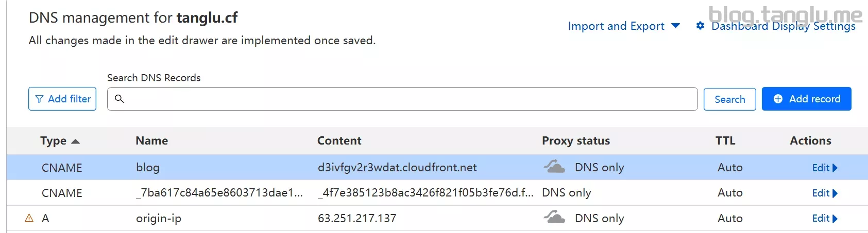Click the warning triangle on origin-ip row
Image resolution: width=868 pixels, height=233 pixels.
(x=29, y=218)
